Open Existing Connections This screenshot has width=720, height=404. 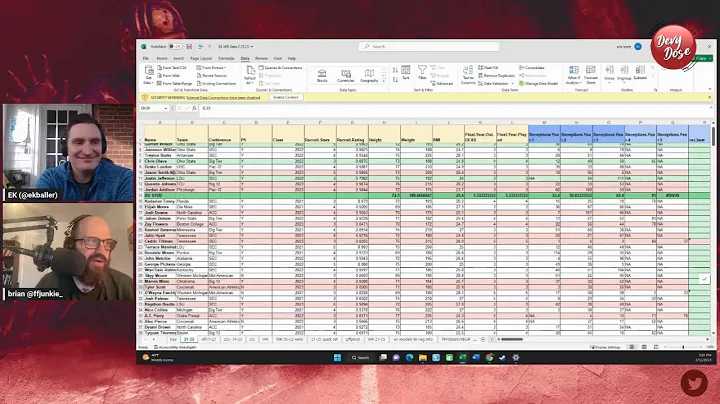[216, 84]
